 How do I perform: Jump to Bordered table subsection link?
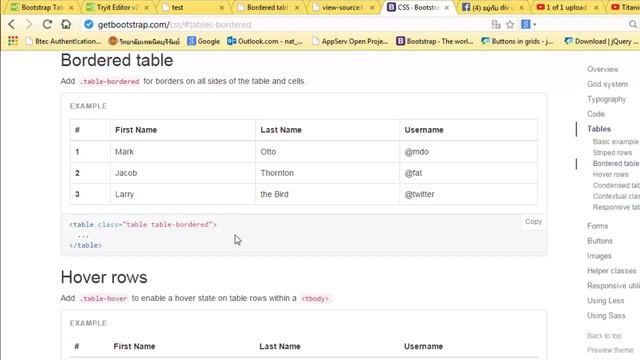(616, 163)
